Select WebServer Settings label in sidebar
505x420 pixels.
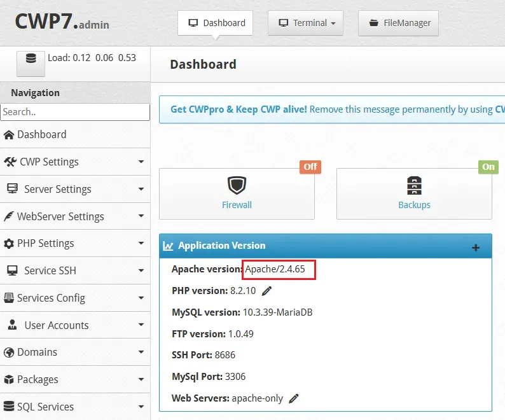[x=60, y=216]
